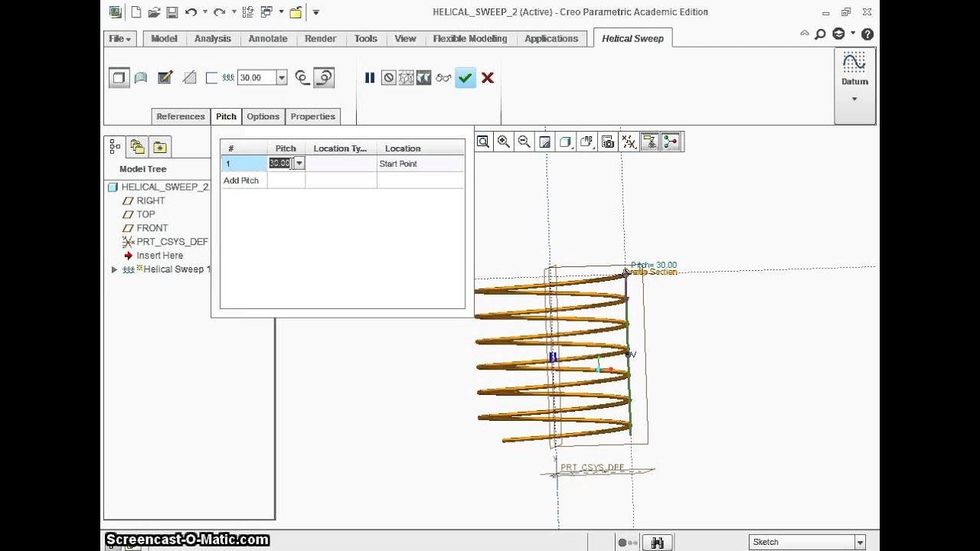Switch to the View ribbon tab
The width and height of the screenshot is (980, 551).
(405, 38)
